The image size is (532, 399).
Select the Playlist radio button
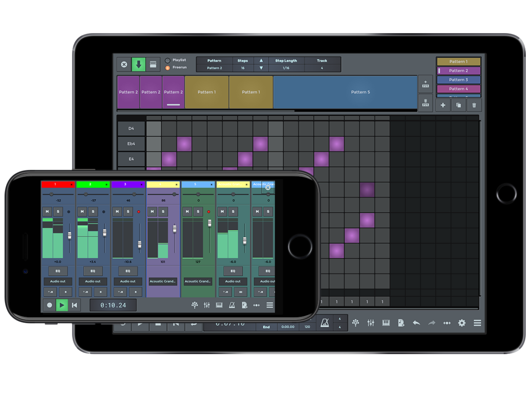pyautogui.click(x=168, y=60)
